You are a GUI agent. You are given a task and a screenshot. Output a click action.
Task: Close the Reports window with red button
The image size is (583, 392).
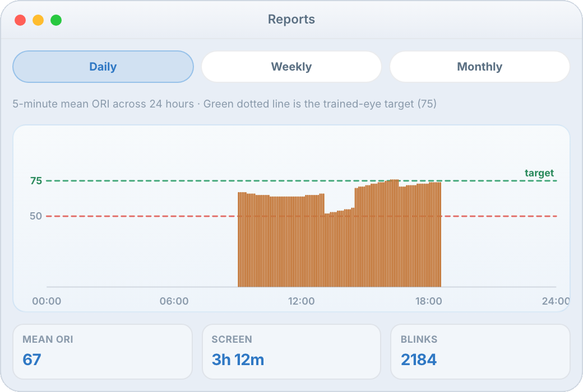click(20, 20)
